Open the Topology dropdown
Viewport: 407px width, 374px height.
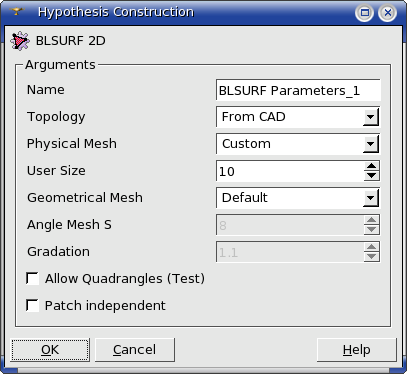coord(298,117)
